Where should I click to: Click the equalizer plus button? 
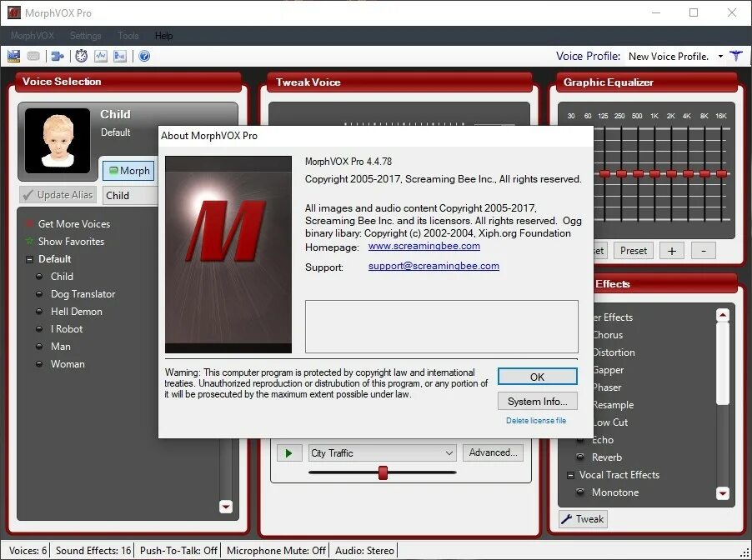[672, 251]
